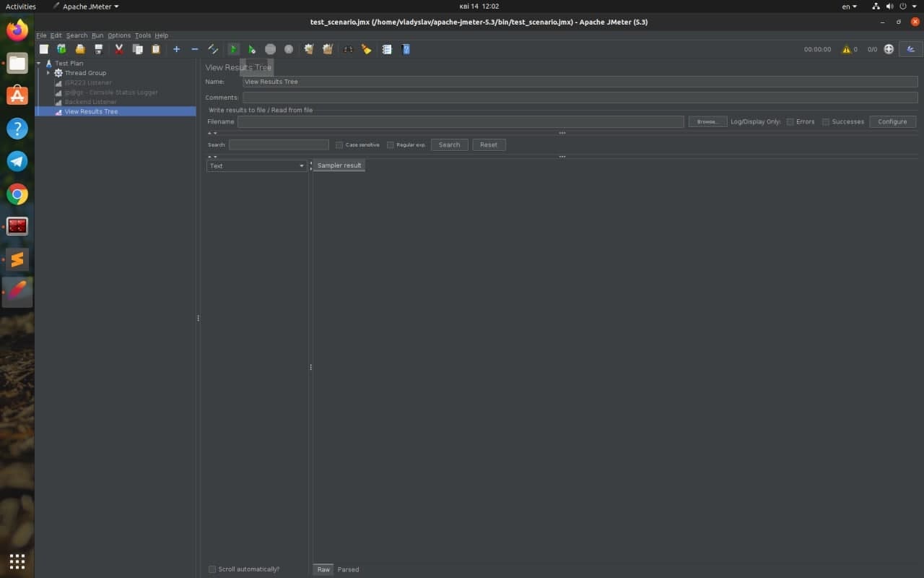The image size is (924, 578).
Task: Enable the Successes only checkbox
Action: click(826, 121)
